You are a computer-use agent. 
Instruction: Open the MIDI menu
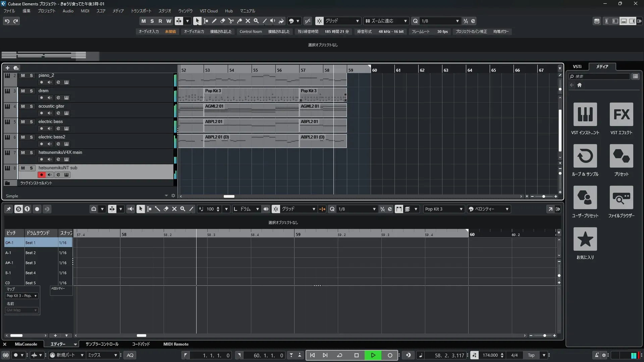(85, 11)
